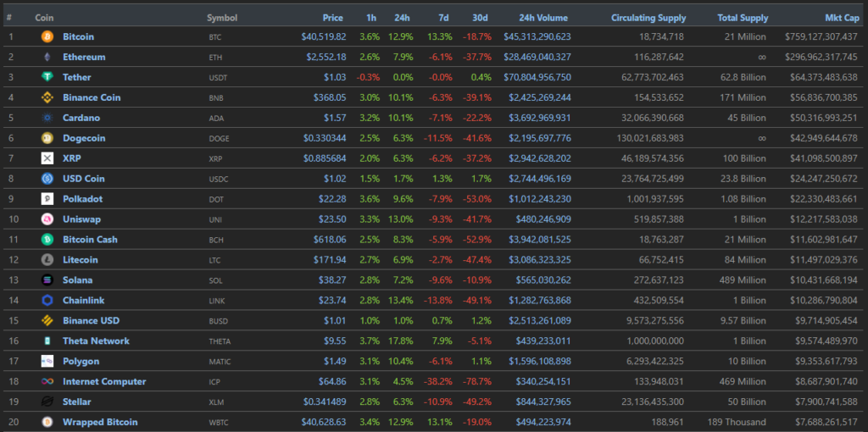Click the Dogecoin logo icon
The height and width of the screenshot is (432, 868).
coord(47,138)
